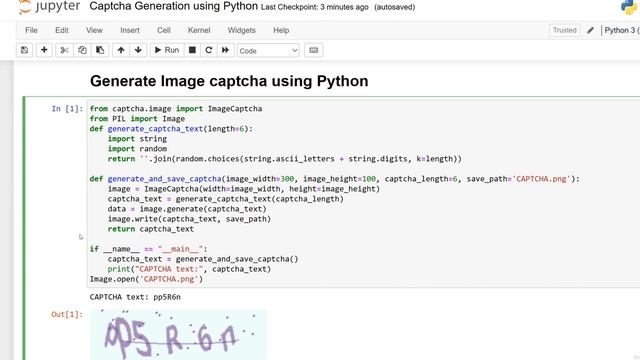Move selected cell down arrow
The width and height of the screenshot is (640, 360).
138,50
